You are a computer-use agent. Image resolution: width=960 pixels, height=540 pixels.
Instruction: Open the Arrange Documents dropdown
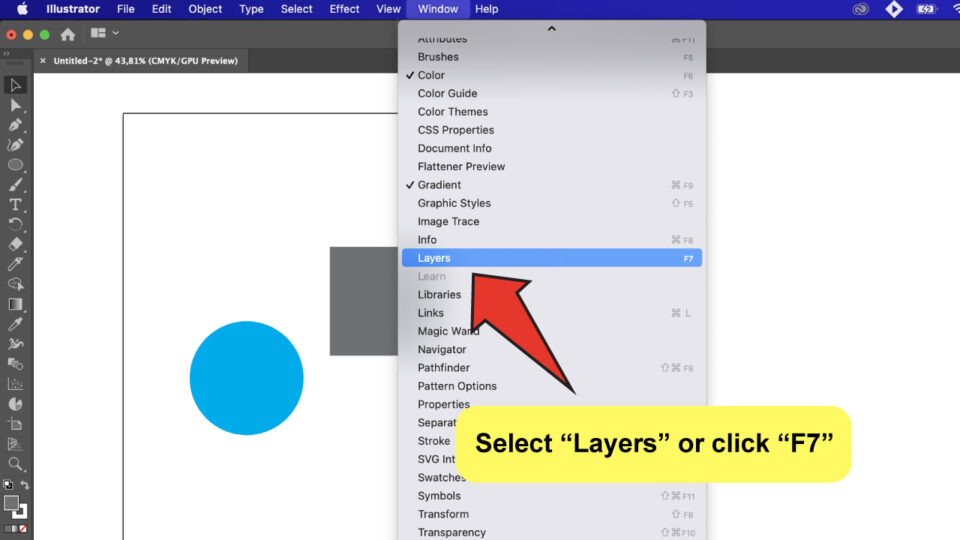click(104, 33)
